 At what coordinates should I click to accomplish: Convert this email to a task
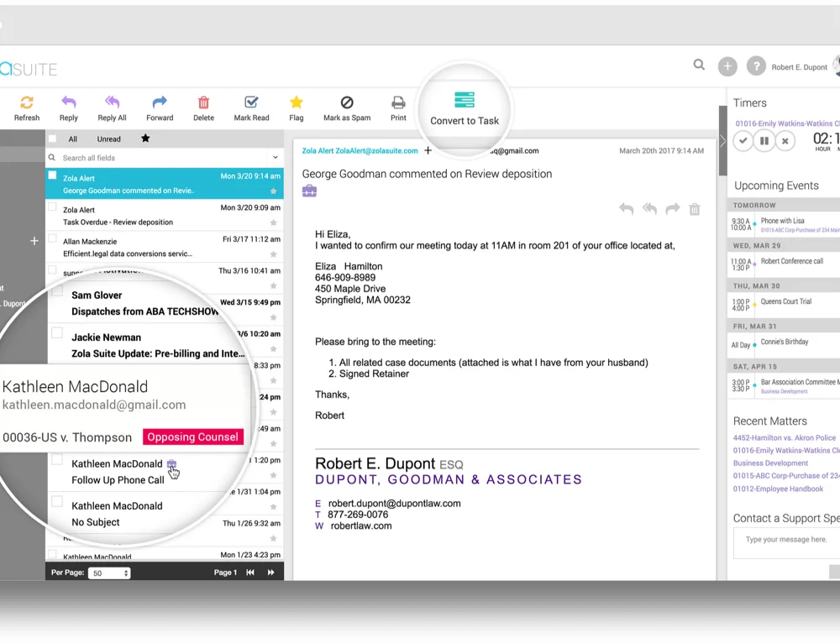pos(465,109)
